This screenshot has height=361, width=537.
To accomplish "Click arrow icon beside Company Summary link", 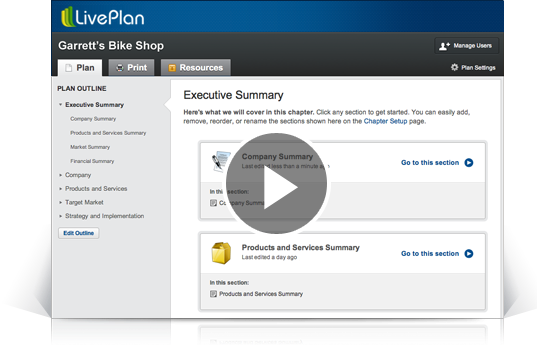I will pos(469,163).
